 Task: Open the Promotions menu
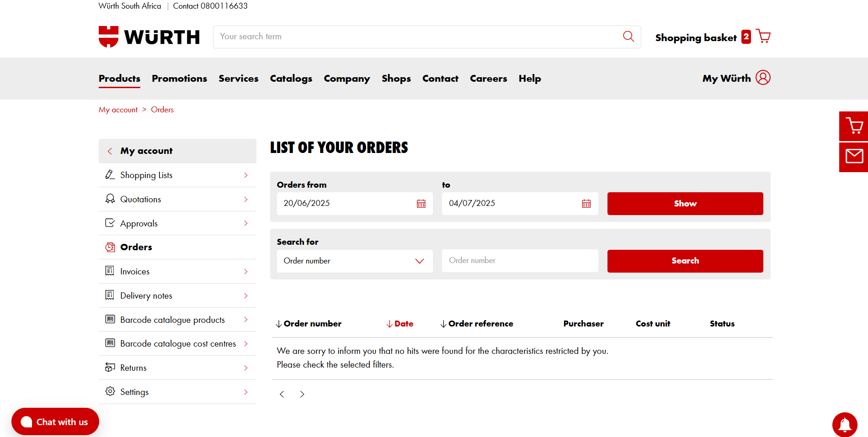click(x=179, y=79)
